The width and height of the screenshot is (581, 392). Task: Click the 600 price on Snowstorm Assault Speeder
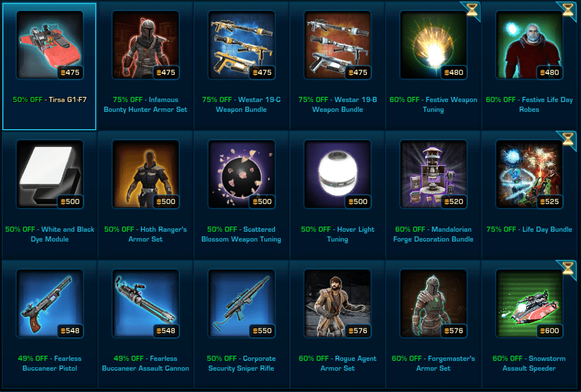click(549, 330)
